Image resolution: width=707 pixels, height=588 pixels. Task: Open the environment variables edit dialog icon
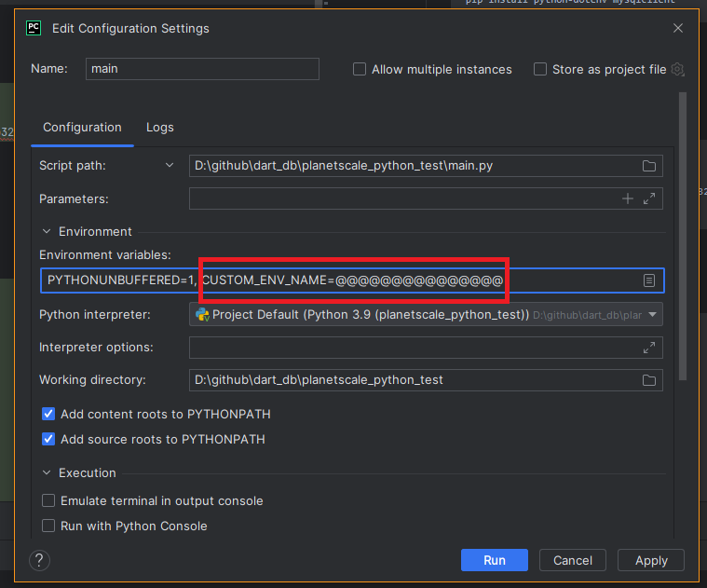(x=649, y=280)
